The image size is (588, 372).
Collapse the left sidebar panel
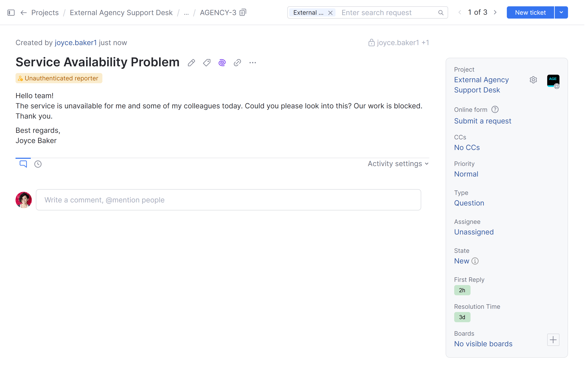11,12
